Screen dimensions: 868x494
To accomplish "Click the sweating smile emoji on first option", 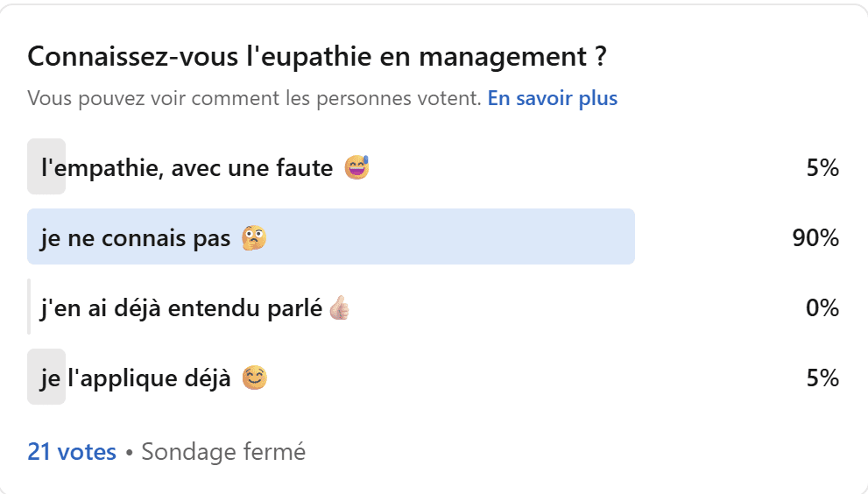I will pyautogui.click(x=356, y=166).
